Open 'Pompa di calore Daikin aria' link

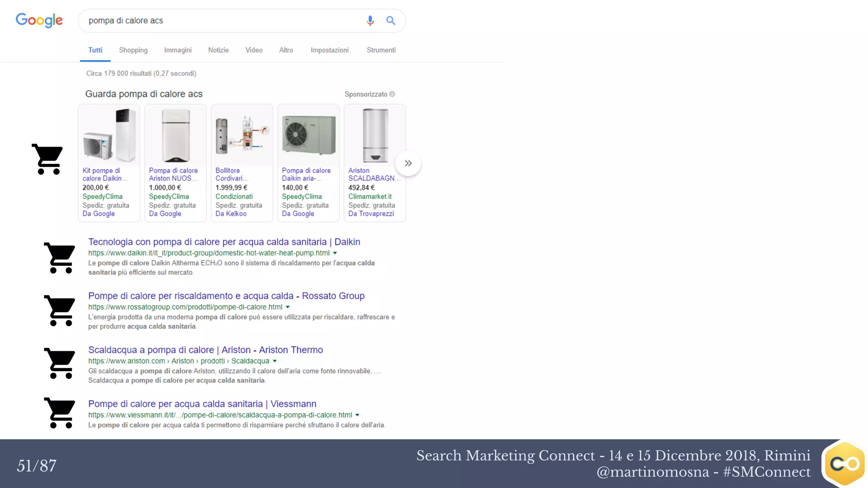click(x=306, y=174)
